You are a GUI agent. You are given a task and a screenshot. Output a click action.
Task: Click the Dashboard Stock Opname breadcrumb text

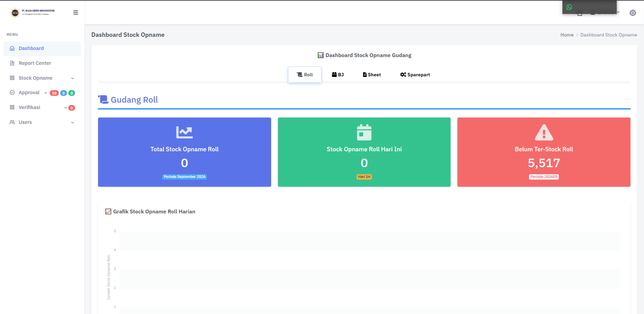[609, 35]
